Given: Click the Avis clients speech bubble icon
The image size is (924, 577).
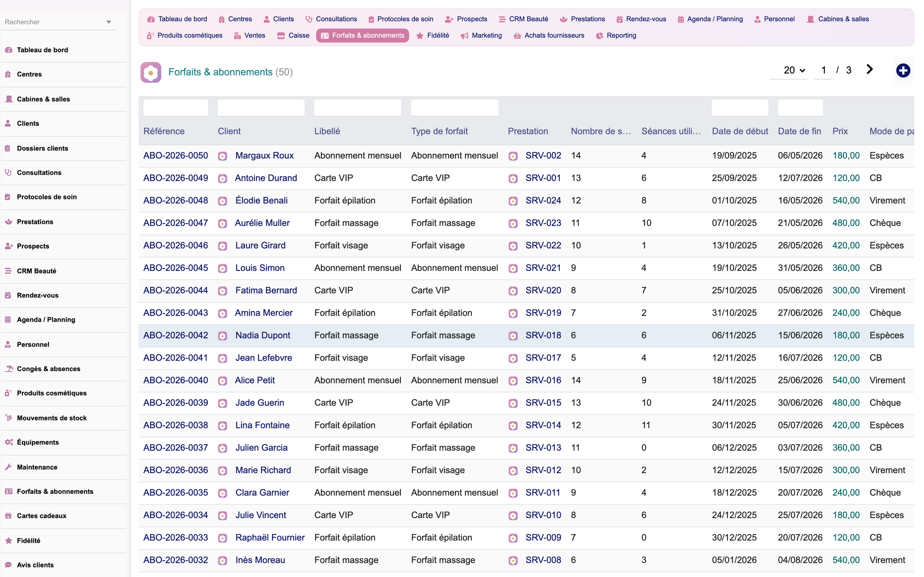Looking at the screenshot, I should click(x=9, y=565).
